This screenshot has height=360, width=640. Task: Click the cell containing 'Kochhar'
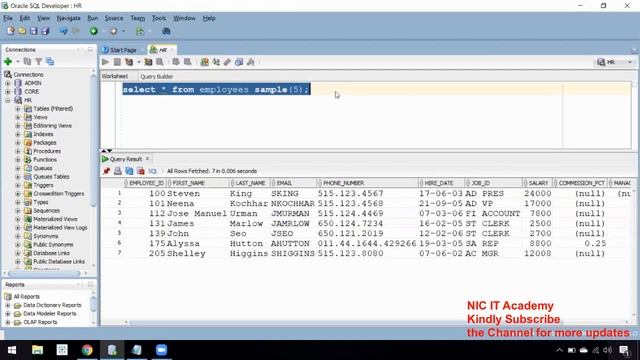pos(249,203)
